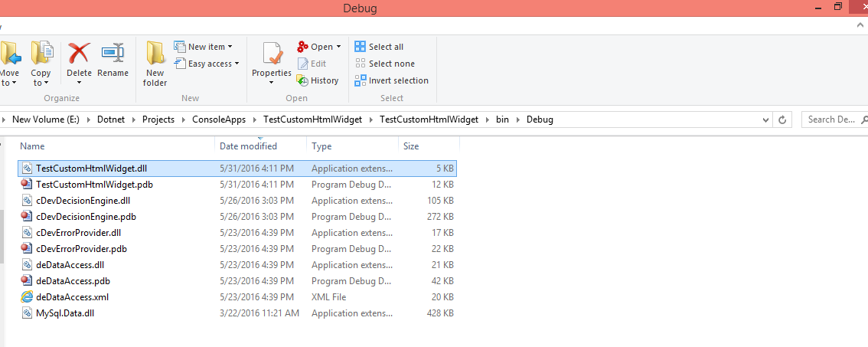Click the deDataAccess.pdb file icon
This screenshot has width=868, height=347.
pyautogui.click(x=27, y=281)
